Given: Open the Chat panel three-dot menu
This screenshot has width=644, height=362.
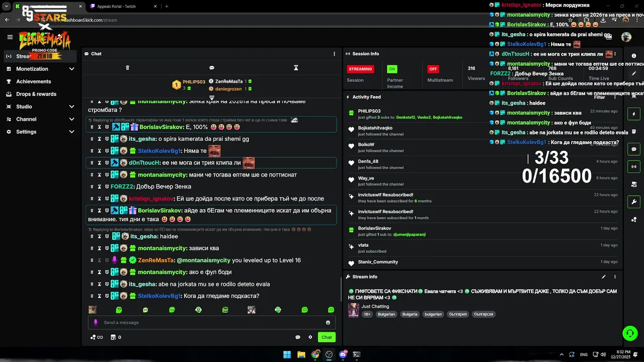Looking at the screenshot, I should tap(334, 54).
